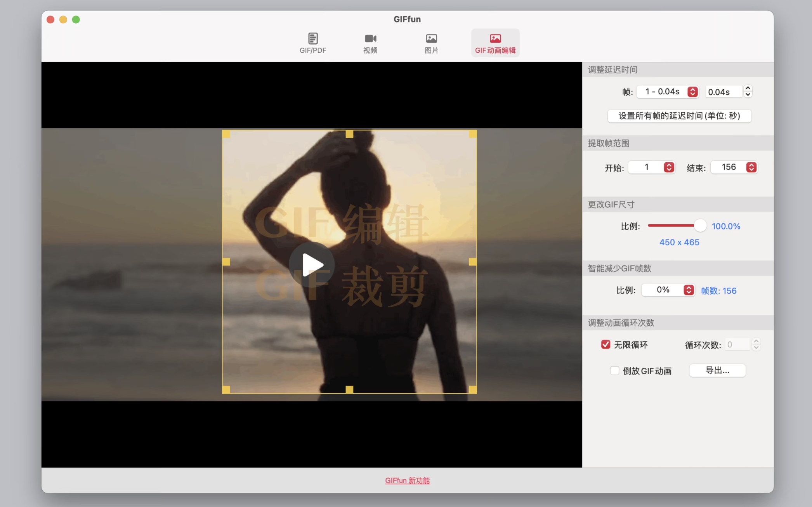Click the 导出... export button

[717, 370]
